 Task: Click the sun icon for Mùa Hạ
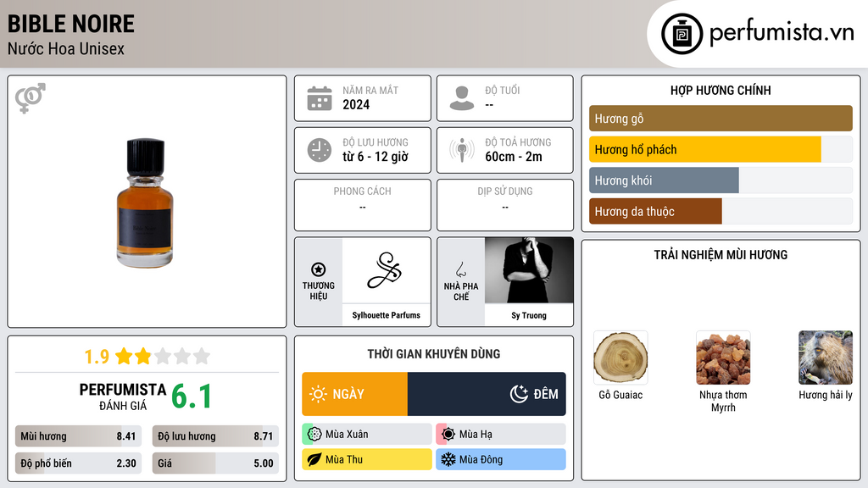pos(448,435)
